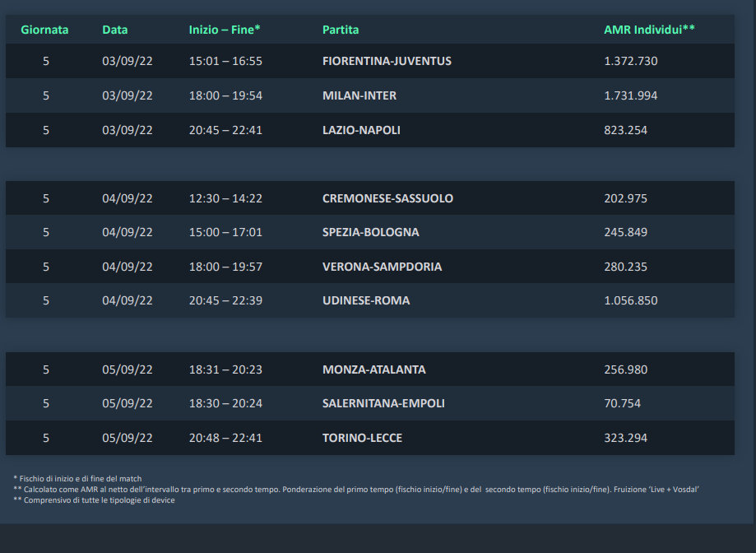756x553 pixels.
Task: Click the date 04/09/22 in the UDINESE-ROMA row
Action: pyautogui.click(x=128, y=300)
